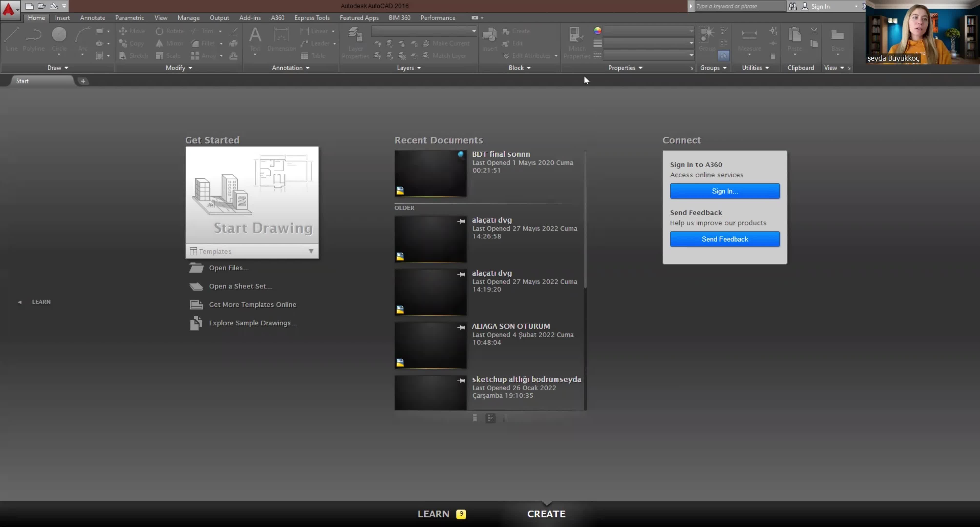980x527 pixels.
Task: Select the Polyline tool
Action: coord(33,39)
